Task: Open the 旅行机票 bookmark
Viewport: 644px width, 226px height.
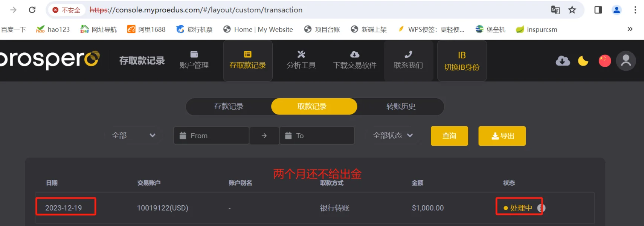Action: click(194, 29)
